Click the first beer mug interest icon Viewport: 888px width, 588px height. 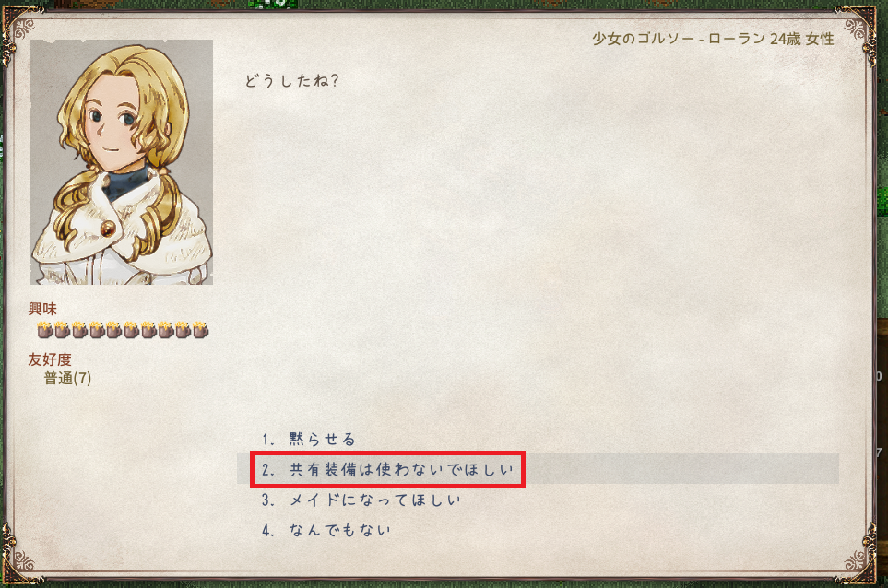(45, 329)
